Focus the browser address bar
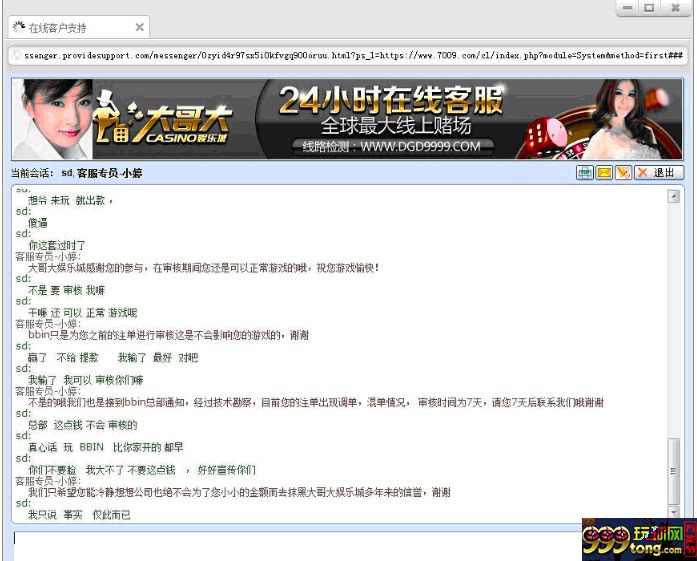The image size is (697, 561). click(348, 56)
